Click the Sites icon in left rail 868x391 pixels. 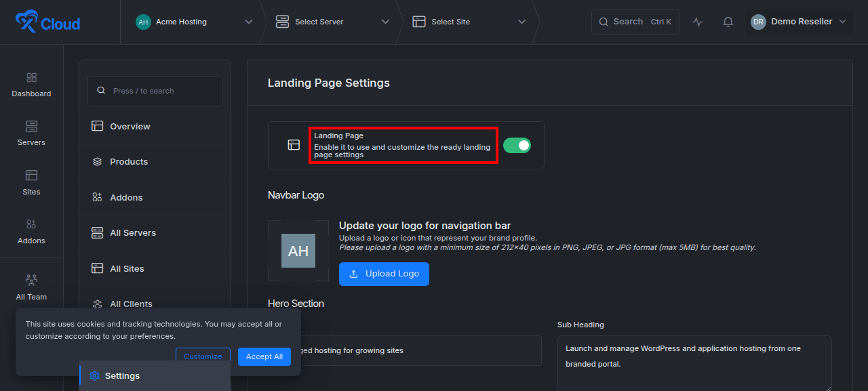(31, 176)
